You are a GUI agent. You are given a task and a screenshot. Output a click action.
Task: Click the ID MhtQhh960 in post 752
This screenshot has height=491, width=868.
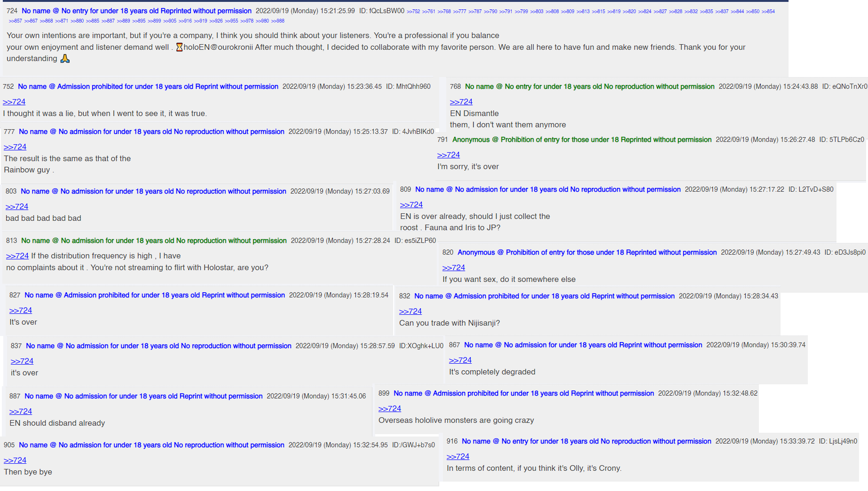[x=408, y=86]
